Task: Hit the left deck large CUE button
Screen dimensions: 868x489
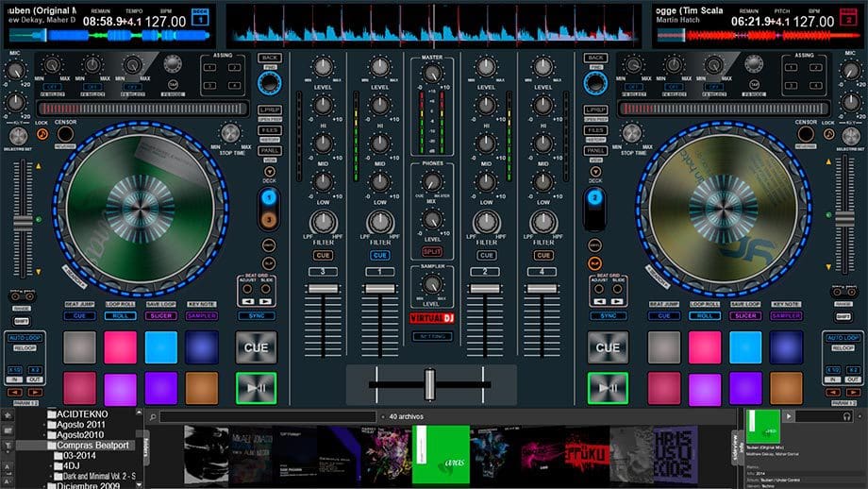Action: [x=256, y=347]
